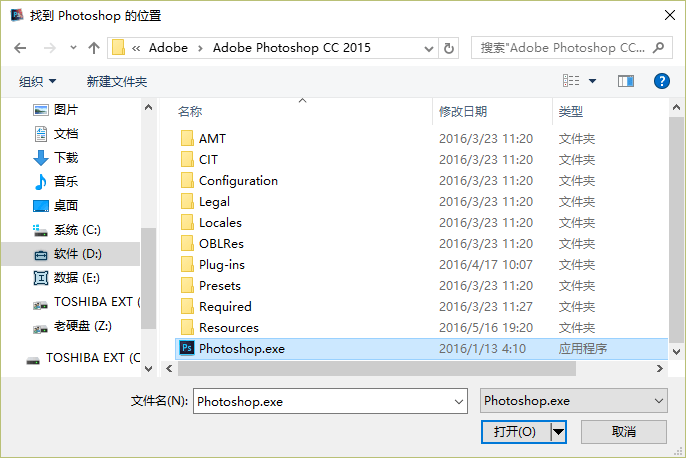The image size is (686, 458).
Task: Click 2016/5/16 19:20 date of Resources
Action: click(x=486, y=328)
